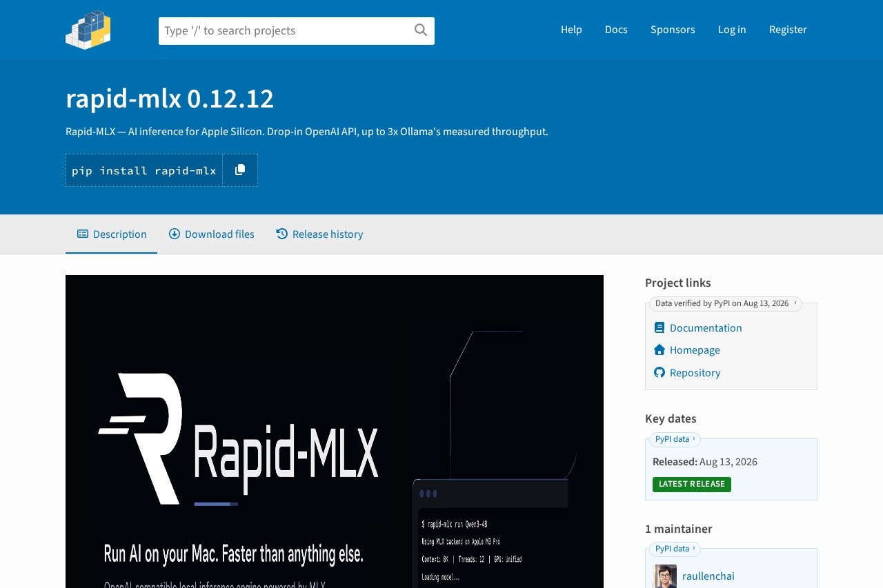Open the Documentation project link

(706, 327)
